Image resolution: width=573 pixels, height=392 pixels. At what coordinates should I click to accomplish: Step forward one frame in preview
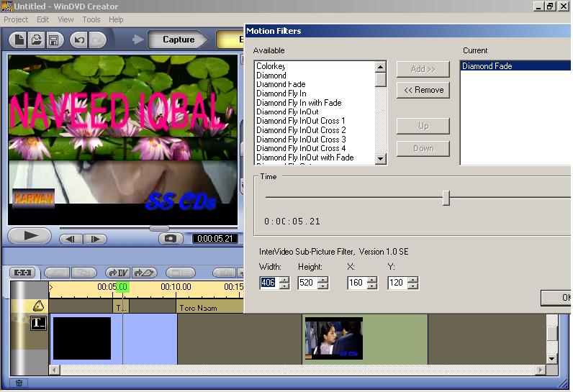[x=95, y=239]
